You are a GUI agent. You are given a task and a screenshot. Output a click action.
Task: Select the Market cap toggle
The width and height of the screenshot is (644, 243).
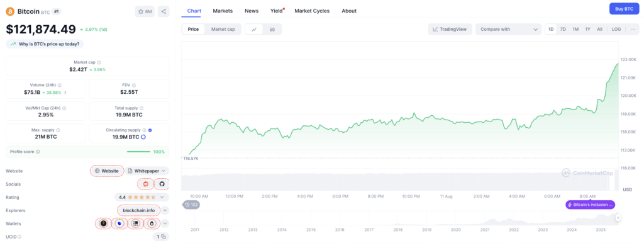click(223, 29)
